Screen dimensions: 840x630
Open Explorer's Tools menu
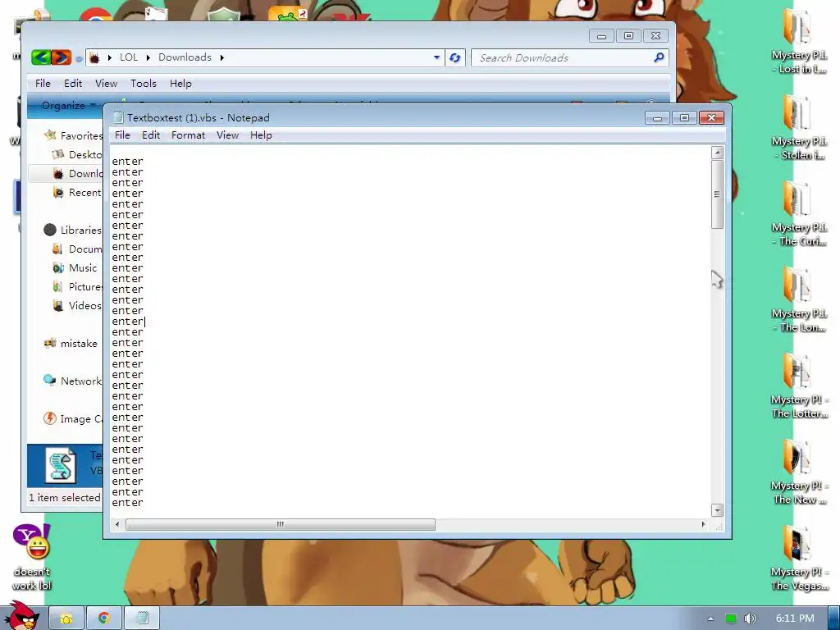[143, 83]
